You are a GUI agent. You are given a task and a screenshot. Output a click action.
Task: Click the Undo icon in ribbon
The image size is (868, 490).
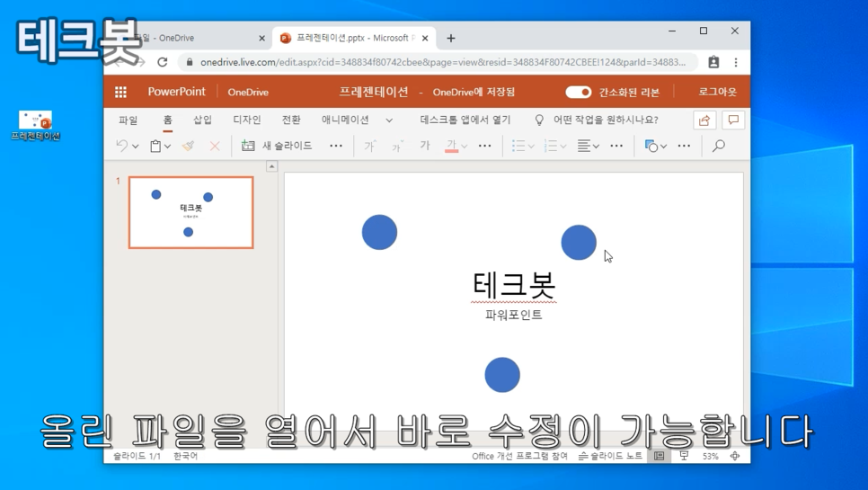(x=122, y=146)
